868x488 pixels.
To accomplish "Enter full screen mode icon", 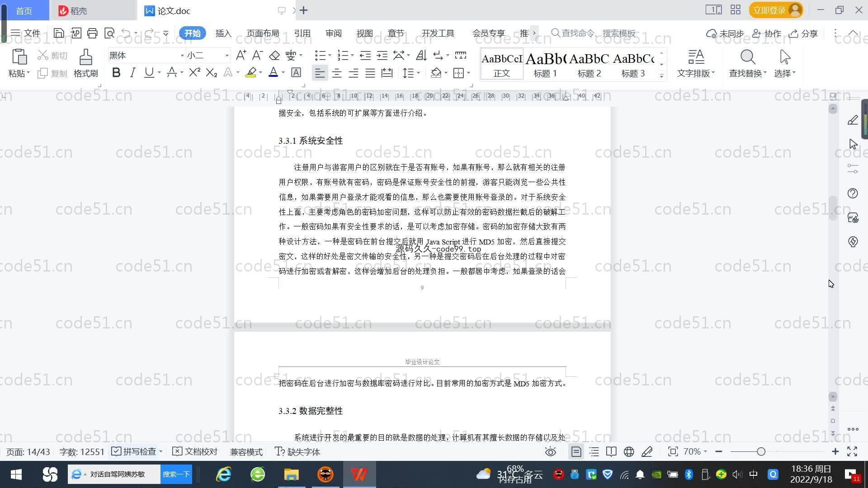I will click(852, 451).
